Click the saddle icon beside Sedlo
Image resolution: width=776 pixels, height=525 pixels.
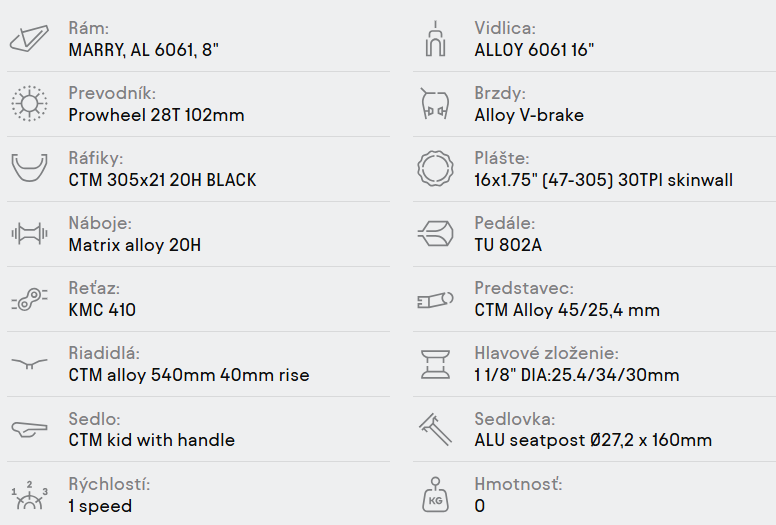coord(28,429)
